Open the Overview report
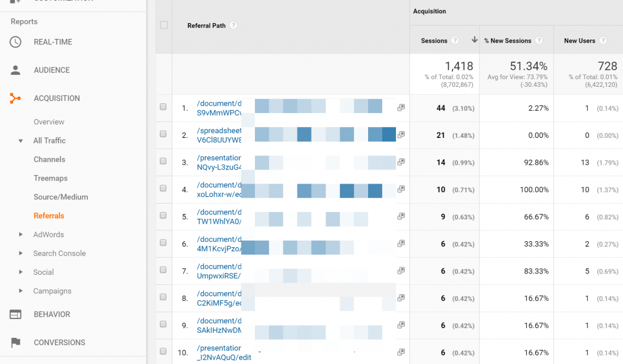This screenshot has width=623, height=364. click(x=49, y=122)
